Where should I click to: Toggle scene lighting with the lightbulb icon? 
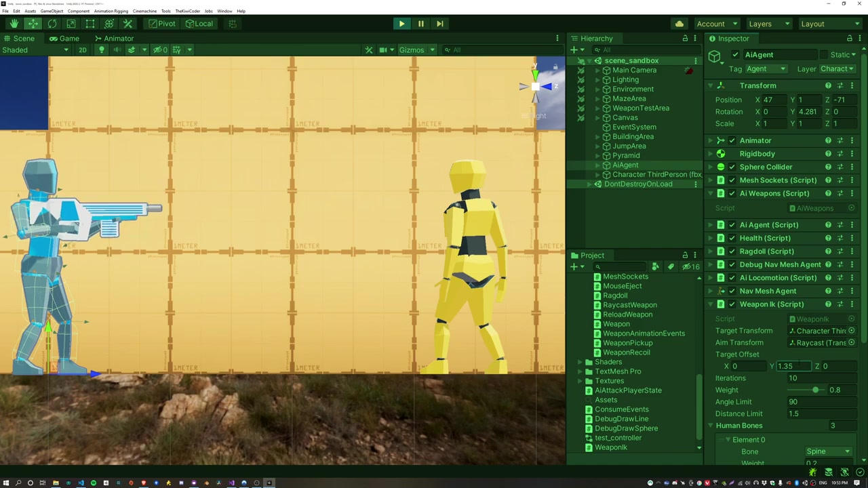pos(101,49)
